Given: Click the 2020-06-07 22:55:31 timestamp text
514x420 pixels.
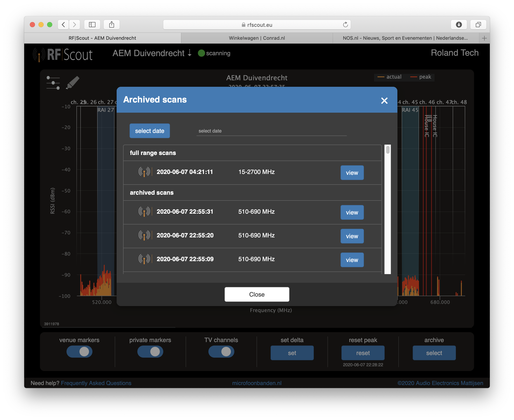Looking at the screenshot, I should pos(185,212).
